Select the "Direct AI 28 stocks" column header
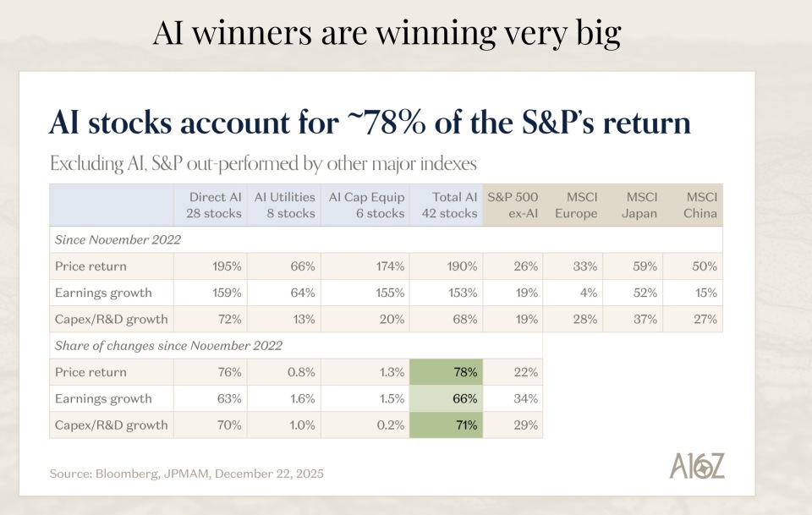 tap(211, 205)
